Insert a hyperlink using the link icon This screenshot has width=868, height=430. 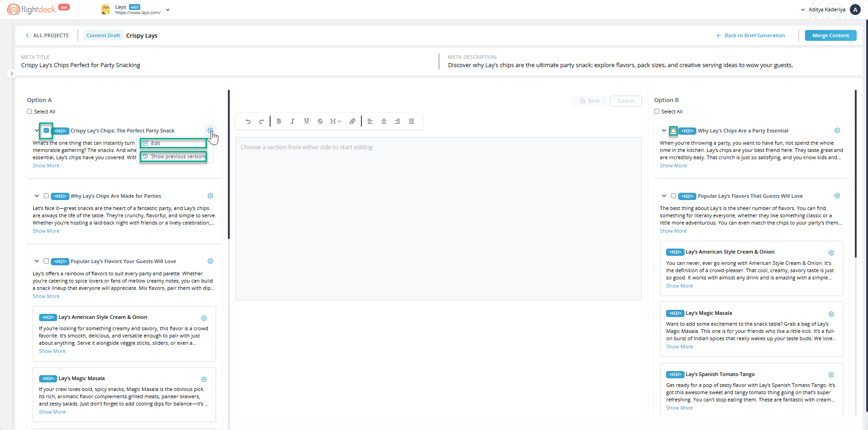352,122
